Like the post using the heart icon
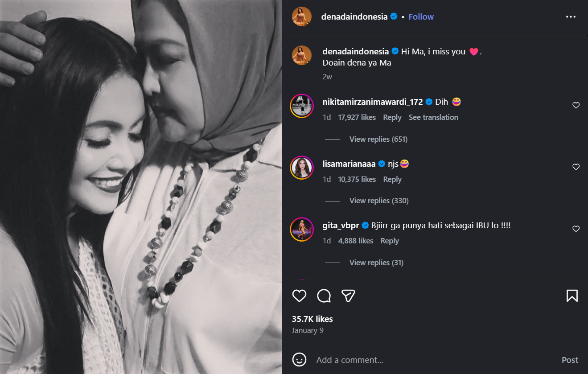588x374 pixels. tap(299, 296)
